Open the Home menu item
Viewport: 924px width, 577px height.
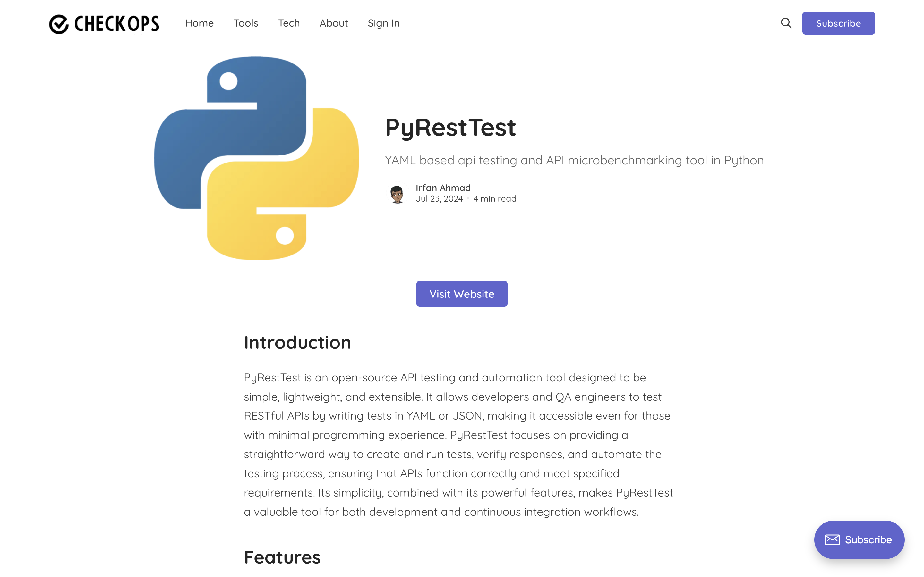(199, 23)
